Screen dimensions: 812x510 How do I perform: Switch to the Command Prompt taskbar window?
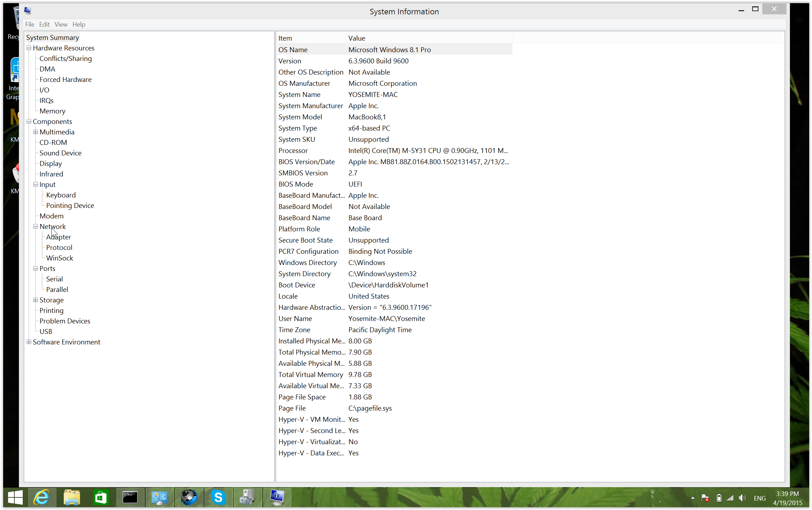click(x=130, y=497)
